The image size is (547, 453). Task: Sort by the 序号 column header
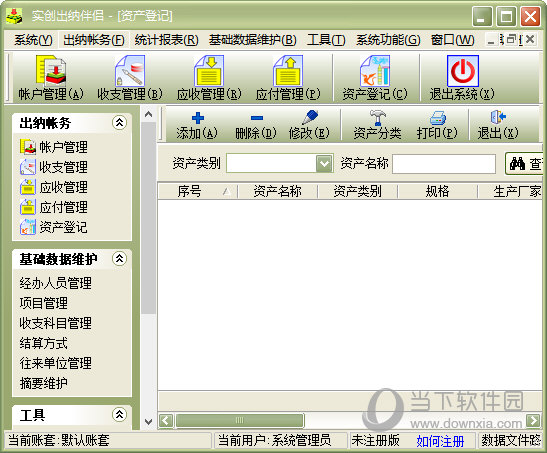[x=198, y=191]
